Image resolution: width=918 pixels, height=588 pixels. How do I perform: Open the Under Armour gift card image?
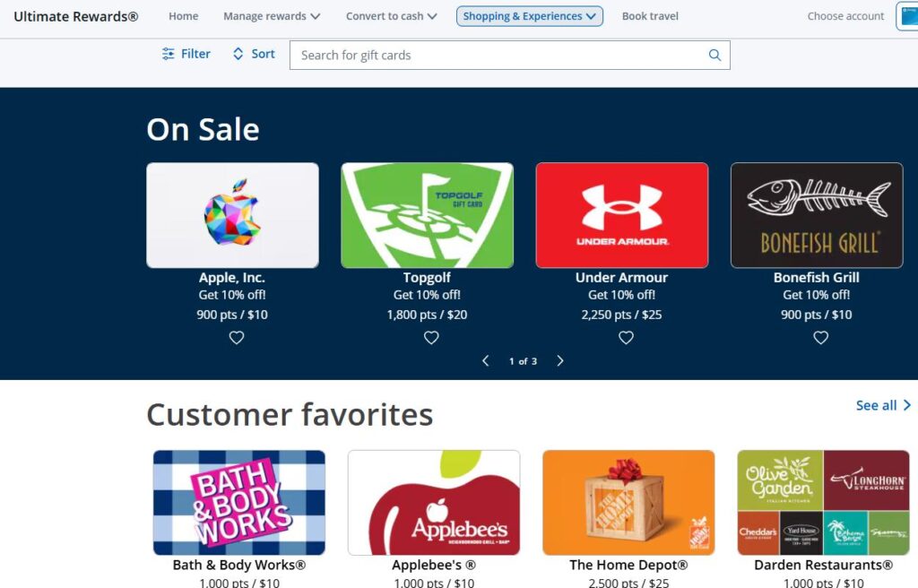(622, 215)
